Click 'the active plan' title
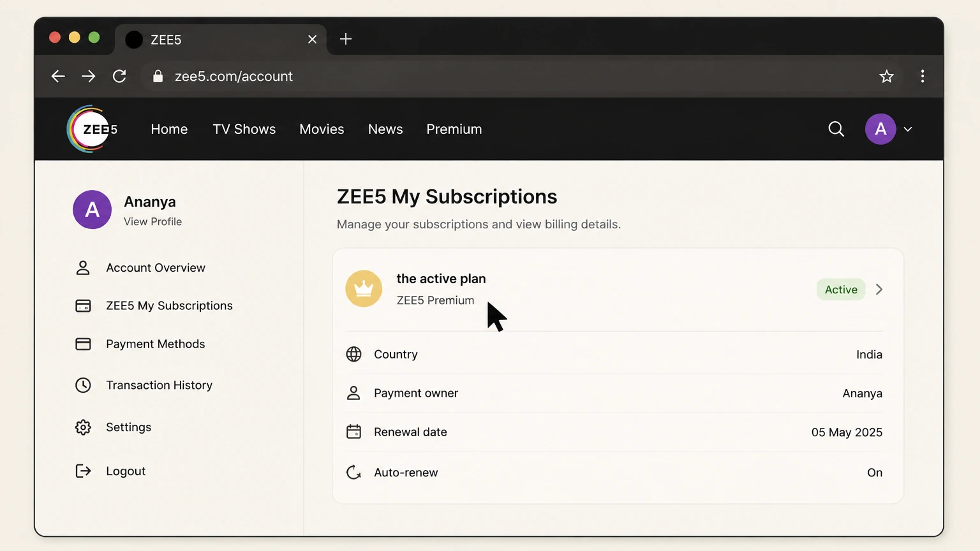Screen dimensions: 980x551 pos(441,279)
